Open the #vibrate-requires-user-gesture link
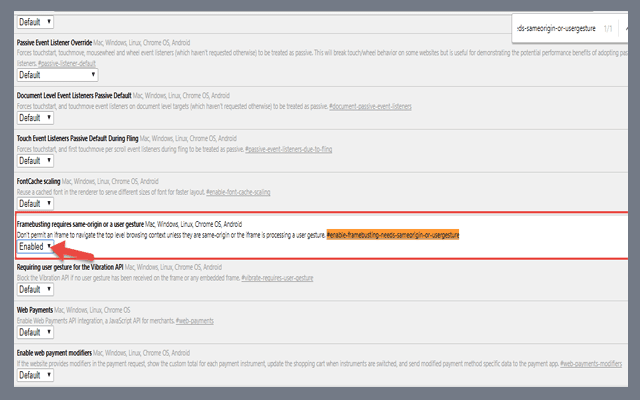Screen dimensions: 640x400 (x=277, y=278)
